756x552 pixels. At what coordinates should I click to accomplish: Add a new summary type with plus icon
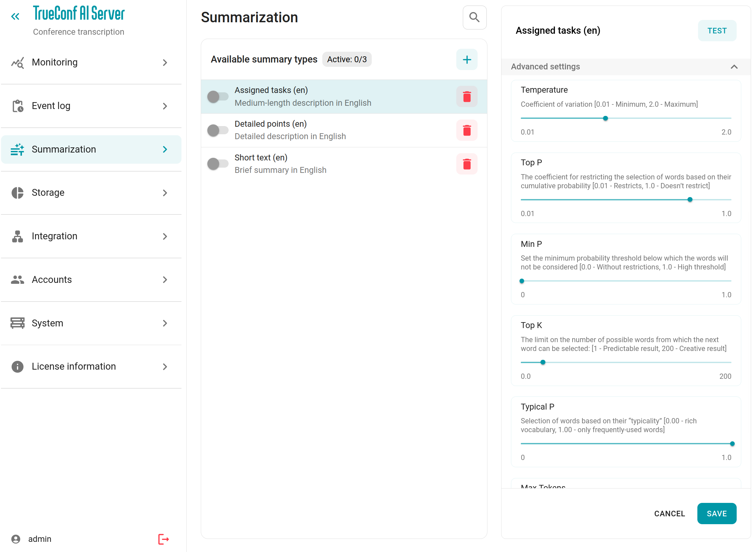click(x=466, y=60)
